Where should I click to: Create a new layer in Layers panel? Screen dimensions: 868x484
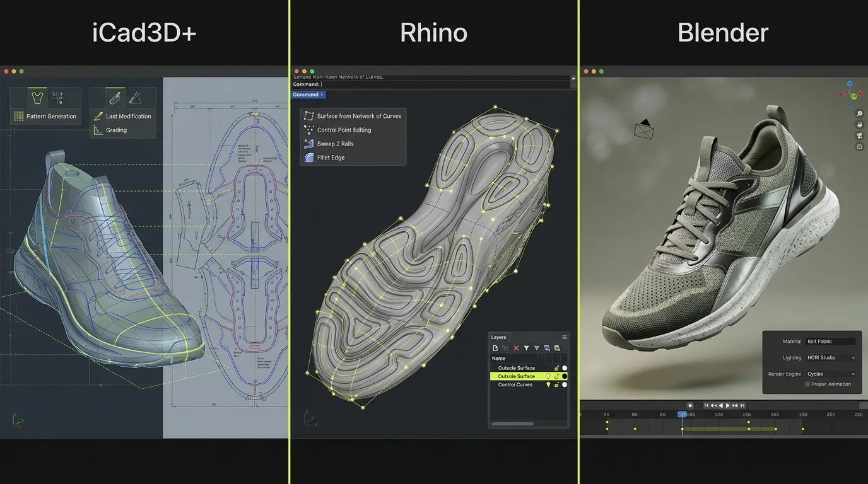tap(495, 348)
